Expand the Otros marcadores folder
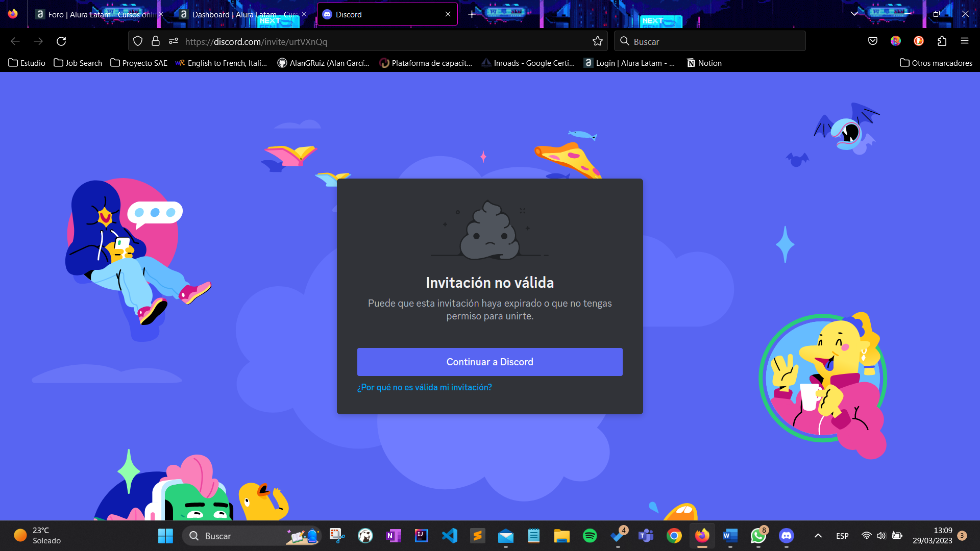Viewport: 980px width, 551px height. 936,63
